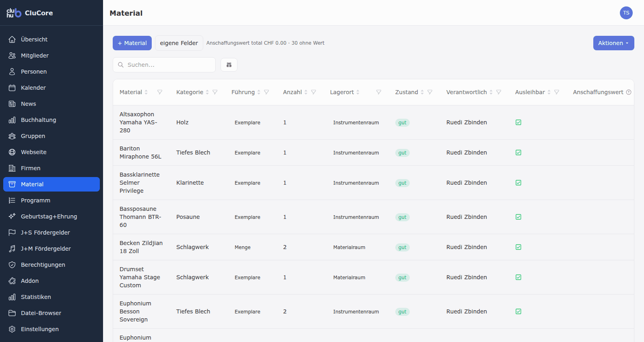
Task: Sort by the Material column arrows
Action: 146,92
